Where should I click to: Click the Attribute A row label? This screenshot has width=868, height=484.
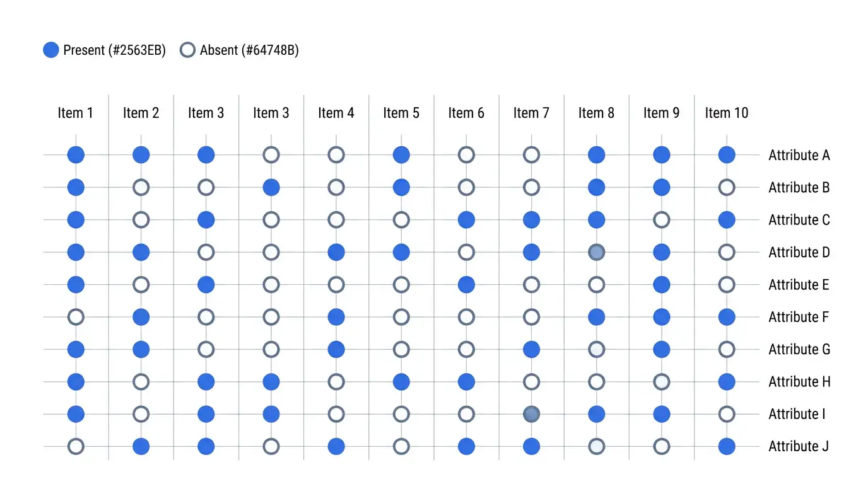(x=799, y=155)
